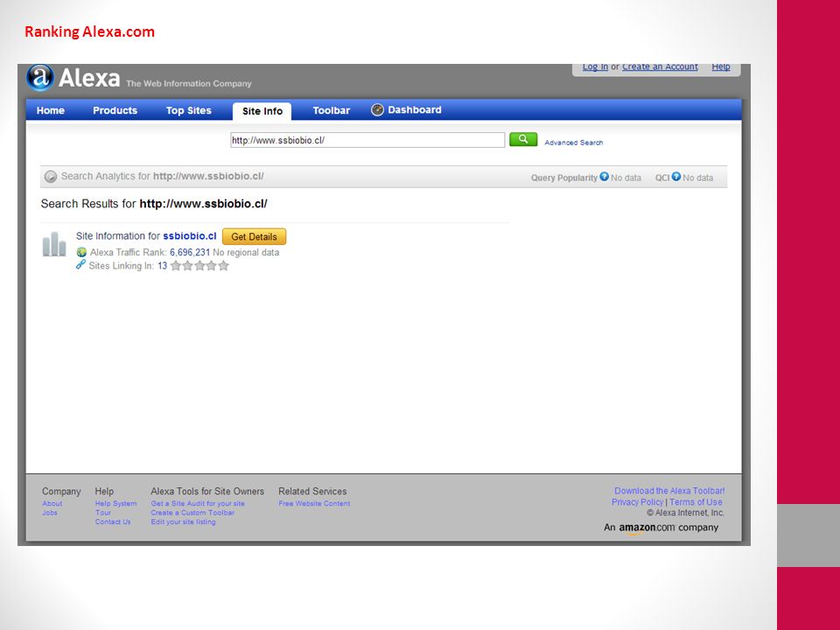Click the Alexa wordmark in the header
This screenshot has height=630, width=840.
coord(89,78)
